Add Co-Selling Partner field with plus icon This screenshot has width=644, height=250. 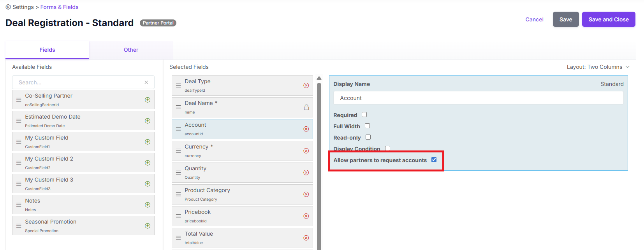(x=148, y=100)
